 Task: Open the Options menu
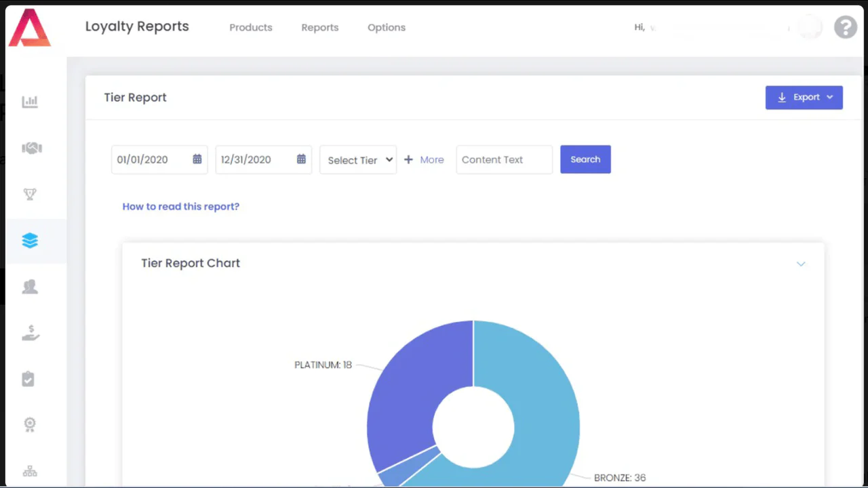point(387,28)
